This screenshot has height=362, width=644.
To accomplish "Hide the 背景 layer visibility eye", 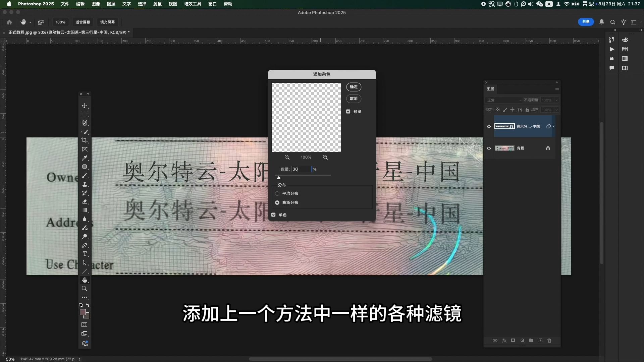I will pyautogui.click(x=489, y=148).
